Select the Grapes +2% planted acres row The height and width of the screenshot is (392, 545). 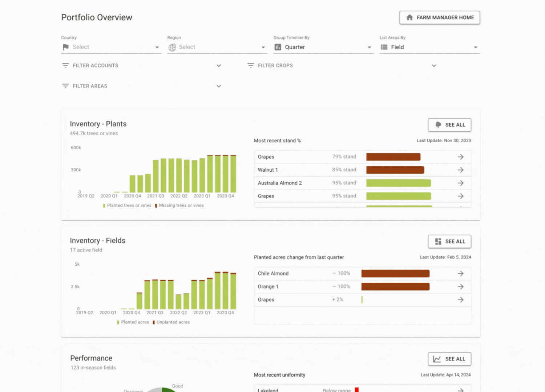pyautogui.click(x=266, y=300)
